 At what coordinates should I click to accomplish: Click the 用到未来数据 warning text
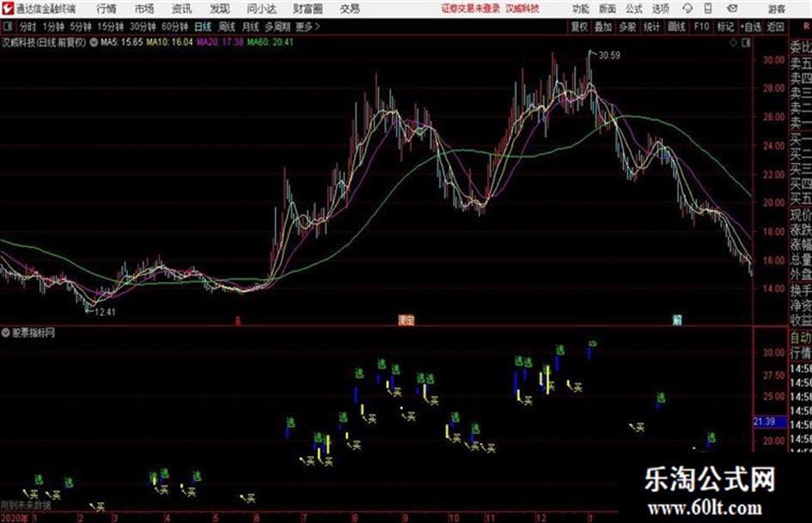pos(26,504)
